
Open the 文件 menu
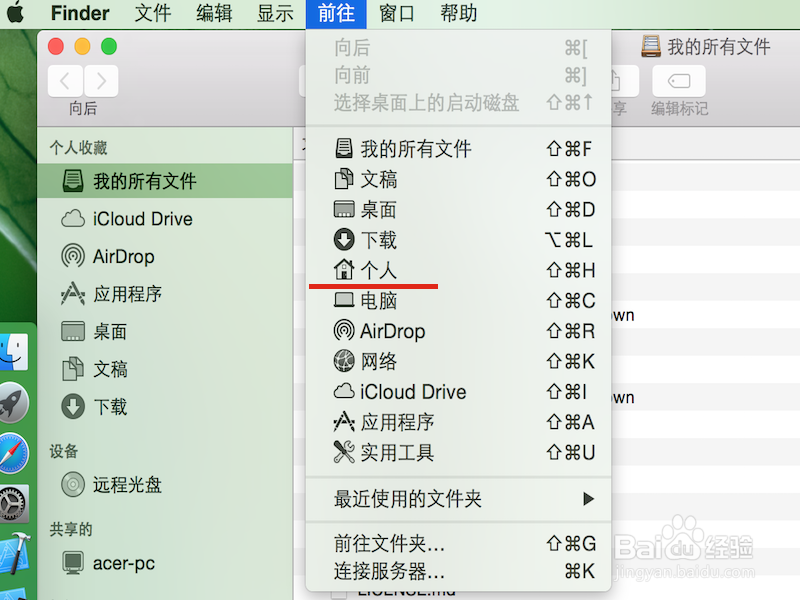pos(153,13)
